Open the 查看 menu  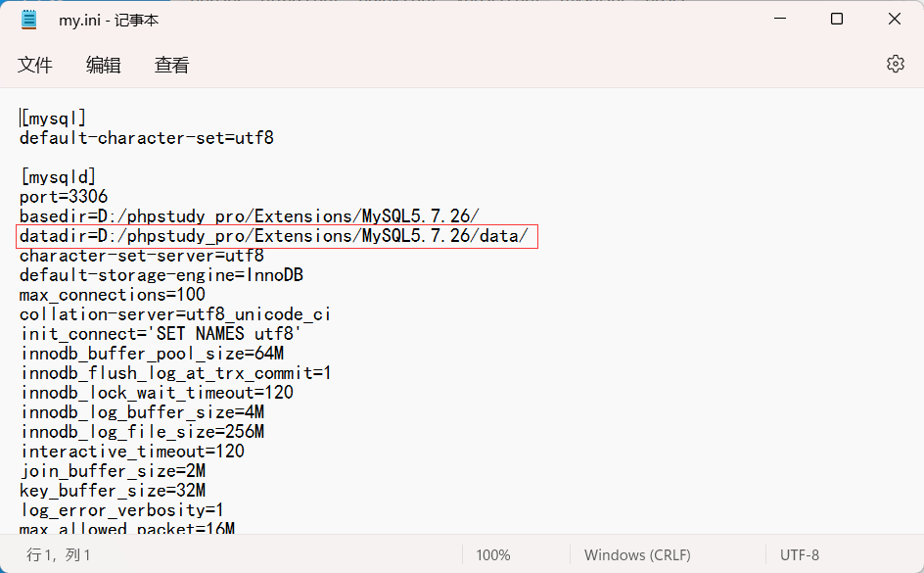click(171, 65)
